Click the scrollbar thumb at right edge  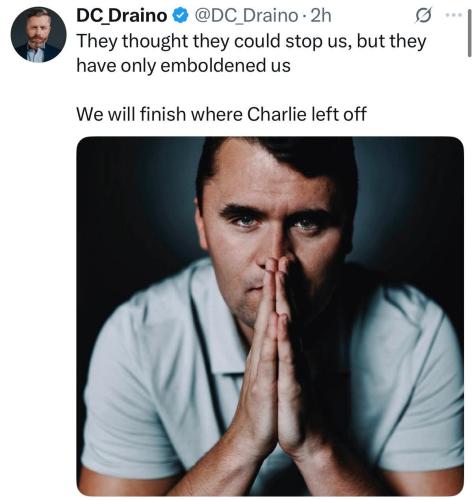469,33
